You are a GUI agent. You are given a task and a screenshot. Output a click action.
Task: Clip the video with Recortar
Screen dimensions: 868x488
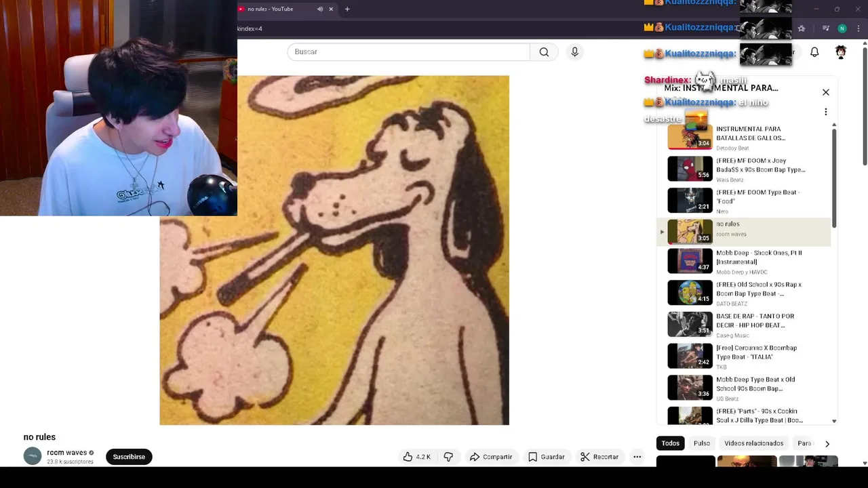click(599, 457)
